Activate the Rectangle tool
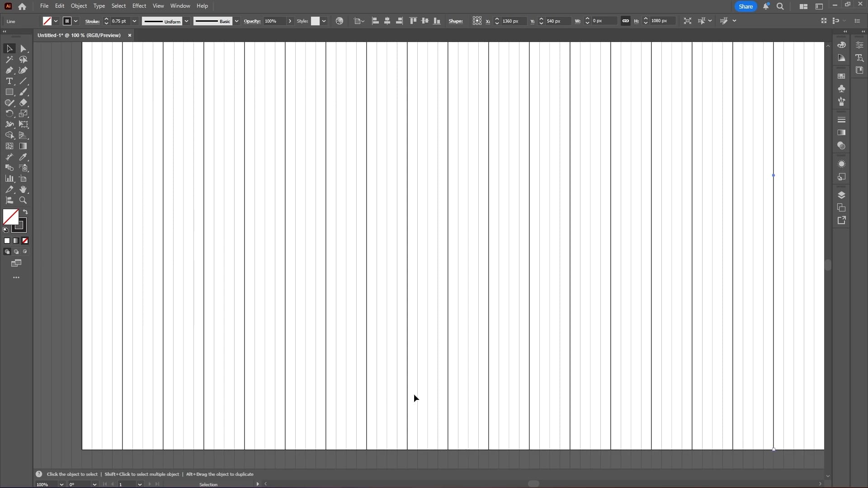Viewport: 868px width, 488px height. 9,92
